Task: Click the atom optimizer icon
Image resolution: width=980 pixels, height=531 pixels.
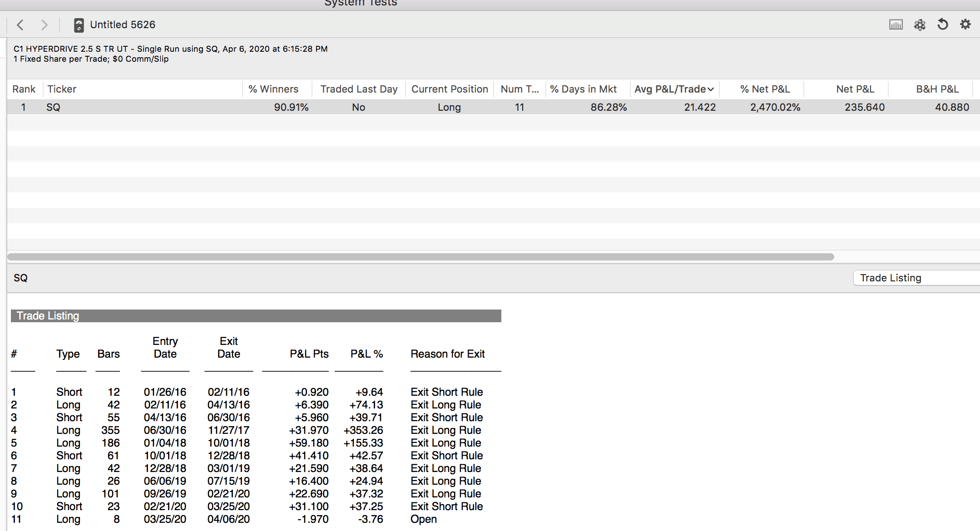Action: coord(920,25)
